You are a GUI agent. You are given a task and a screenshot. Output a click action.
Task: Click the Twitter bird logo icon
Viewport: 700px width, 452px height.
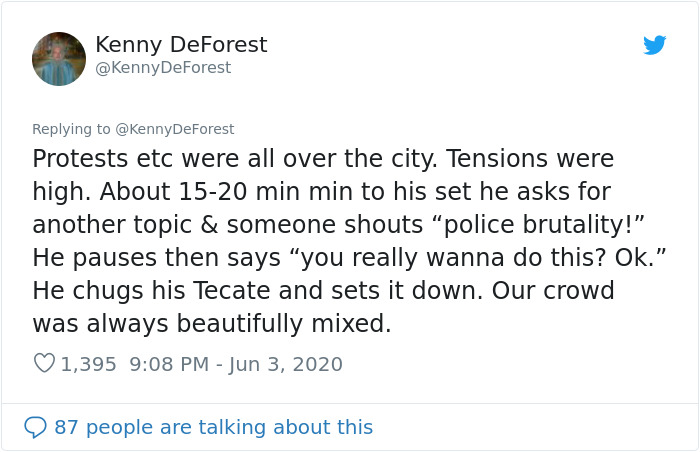(654, 45)
